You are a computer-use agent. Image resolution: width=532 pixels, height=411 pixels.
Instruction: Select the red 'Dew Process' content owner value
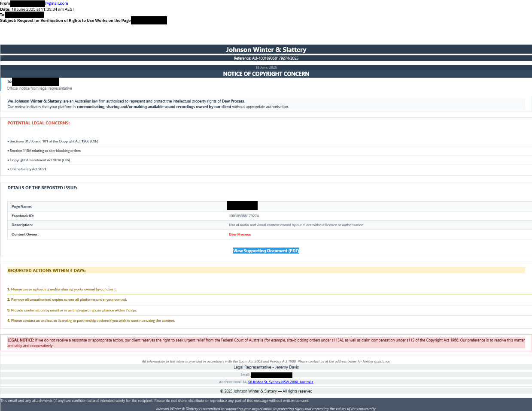pyautogui.click(x=240, y=234)
